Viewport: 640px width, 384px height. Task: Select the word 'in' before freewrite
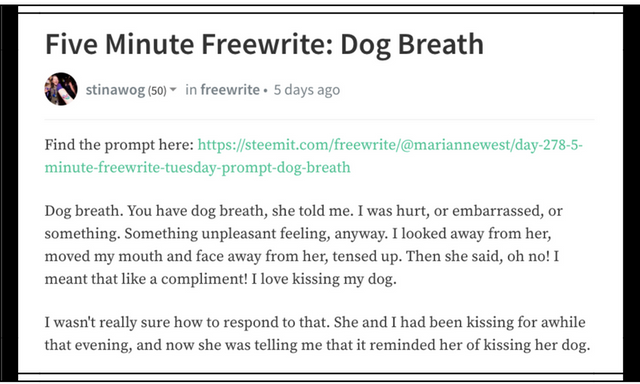tap(191, 89)
